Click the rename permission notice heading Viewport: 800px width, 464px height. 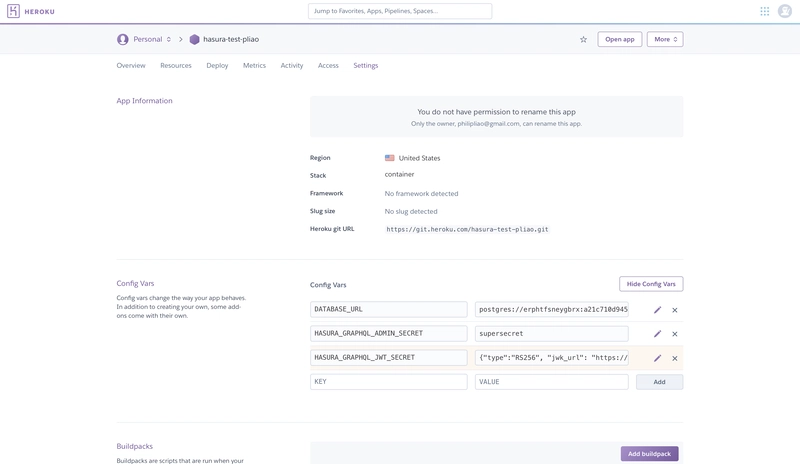tap(496, 112)
